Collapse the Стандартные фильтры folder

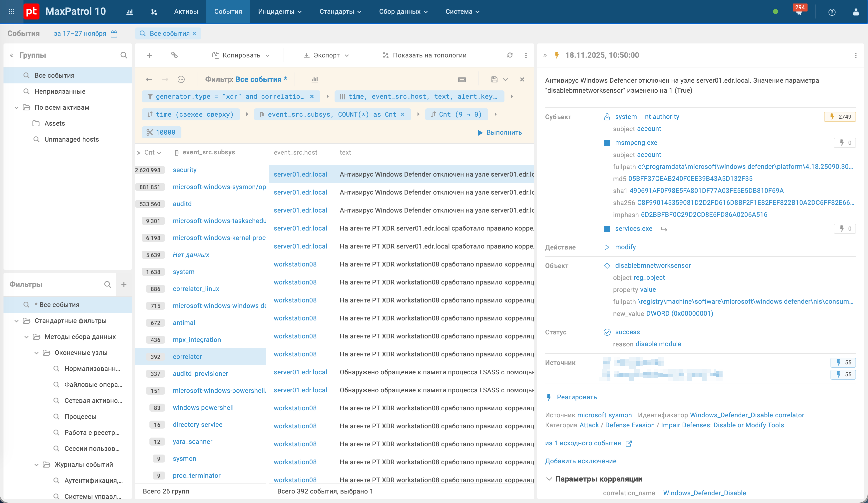tap(16, 321)
